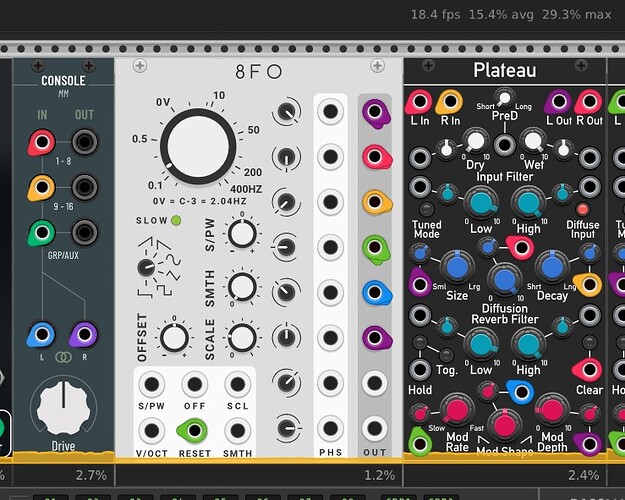The image size is (625, 500).
Task: Click Plateau L In jack
Action: pyautogui.click(x=419, y=102)
